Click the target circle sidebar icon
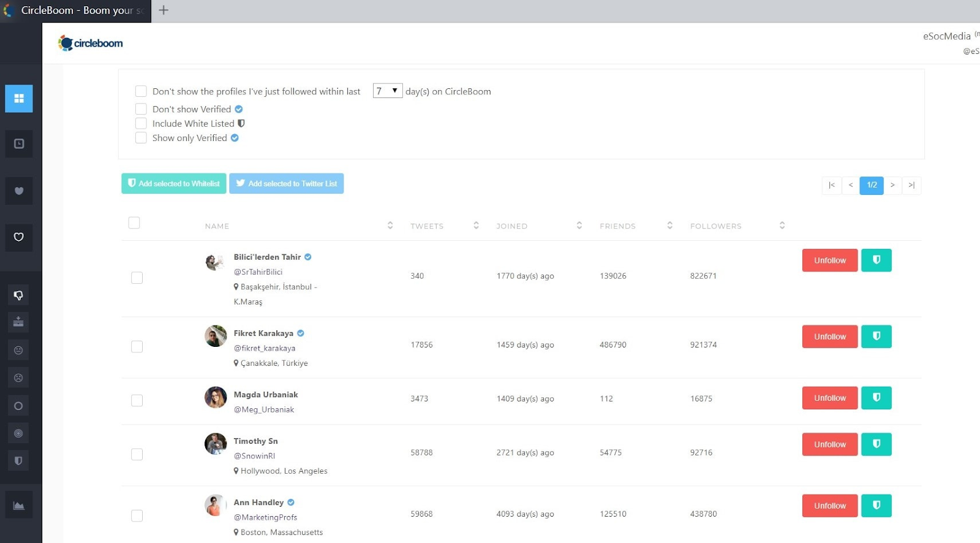This screenshot has height=543, width=980. tap(18, 433)
